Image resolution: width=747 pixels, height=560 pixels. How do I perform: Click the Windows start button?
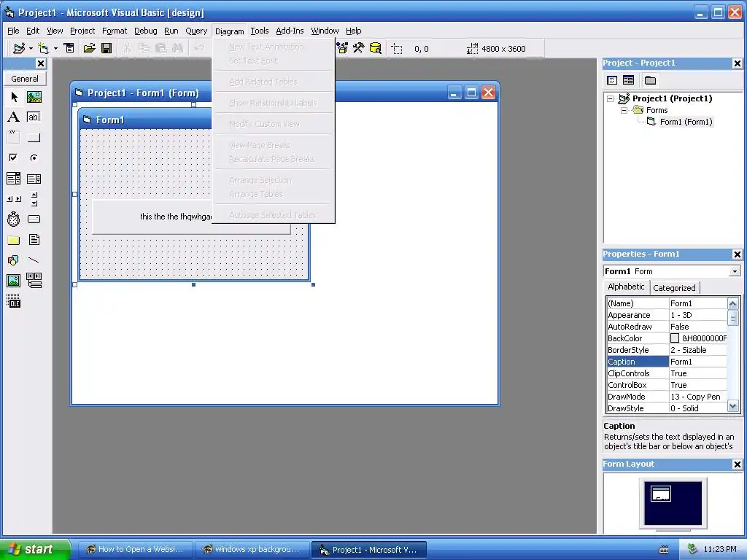35,549
